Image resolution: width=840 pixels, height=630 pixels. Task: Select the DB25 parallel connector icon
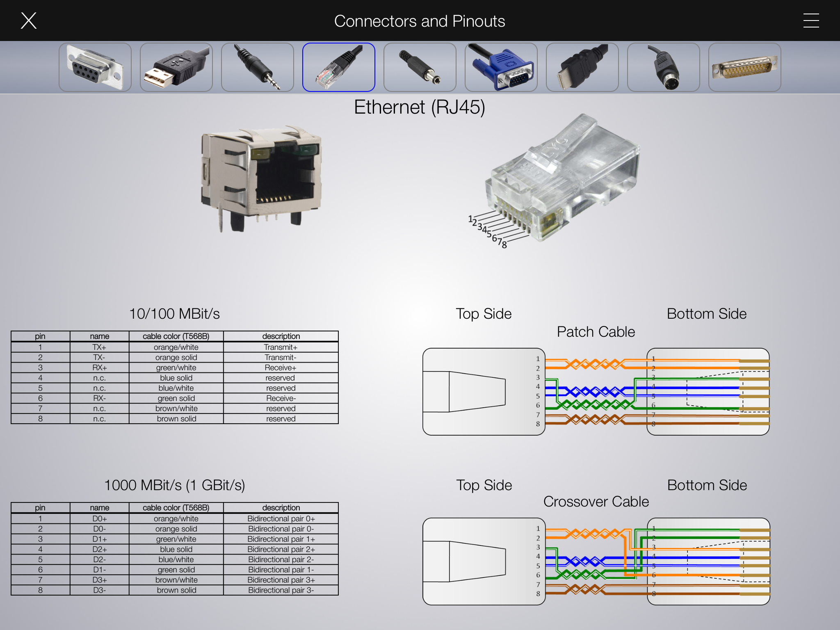pyautogui.click(x=745, y=67)
